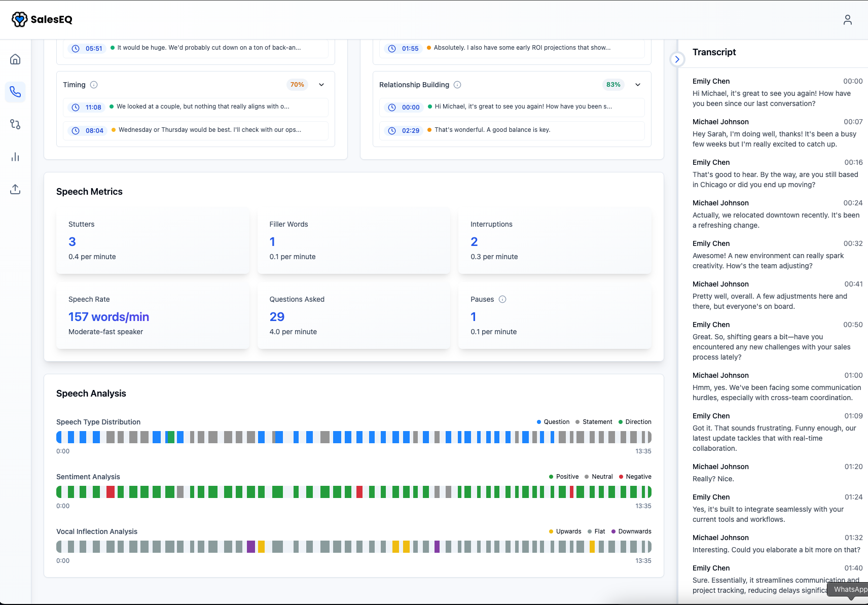Select the Questions Asked metric card
The image size is (868, 605).
(x=354, y=316)
